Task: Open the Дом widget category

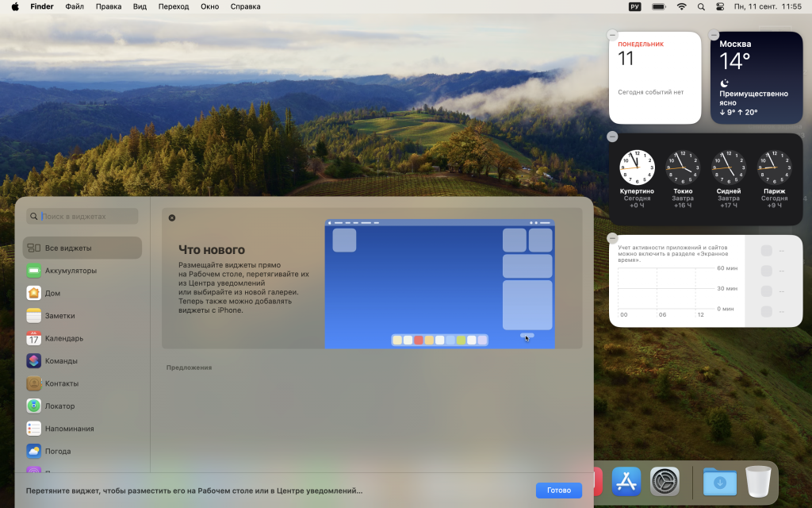Action: pos(52,293)
